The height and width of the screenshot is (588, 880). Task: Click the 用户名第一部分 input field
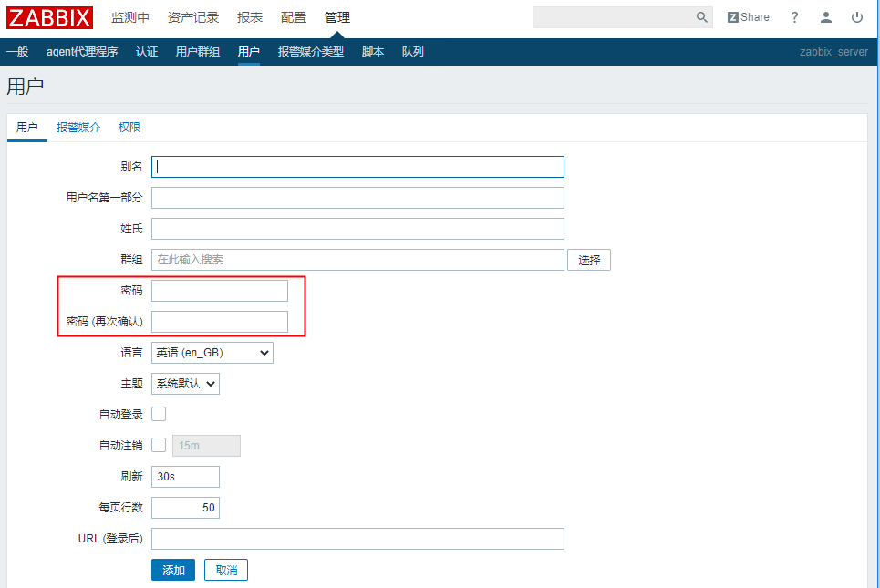coord(357,198)
